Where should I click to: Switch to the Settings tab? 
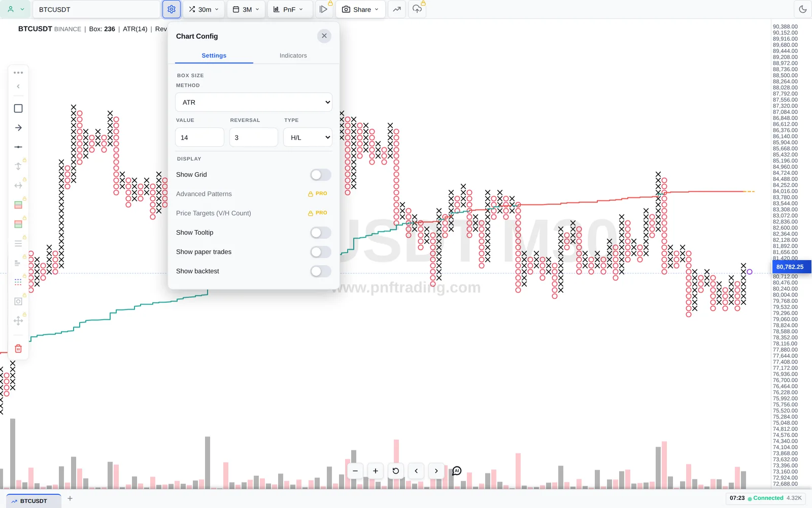(x=214, y=55)
